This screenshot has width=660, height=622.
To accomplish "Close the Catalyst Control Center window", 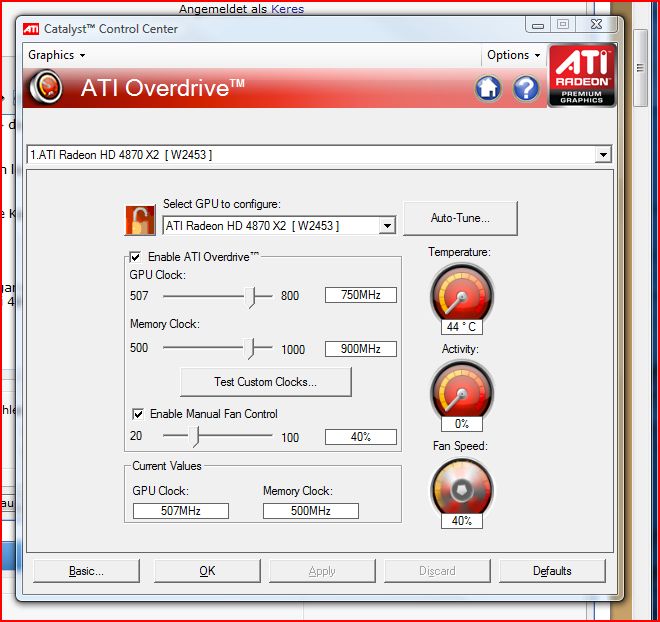I will point(597,24).
